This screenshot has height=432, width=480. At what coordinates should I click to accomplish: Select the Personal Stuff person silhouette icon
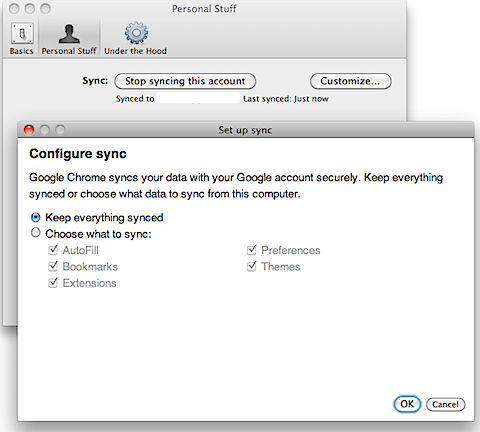69,33
